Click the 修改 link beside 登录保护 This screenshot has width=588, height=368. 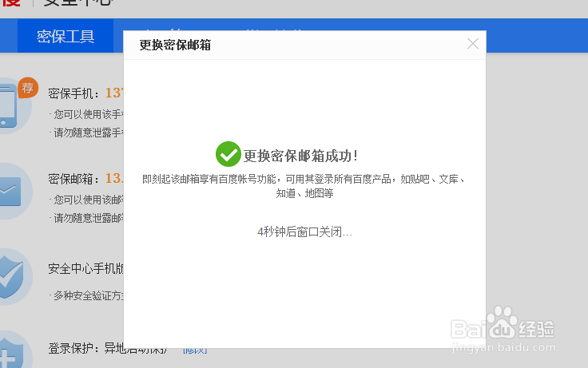point(195,350)
